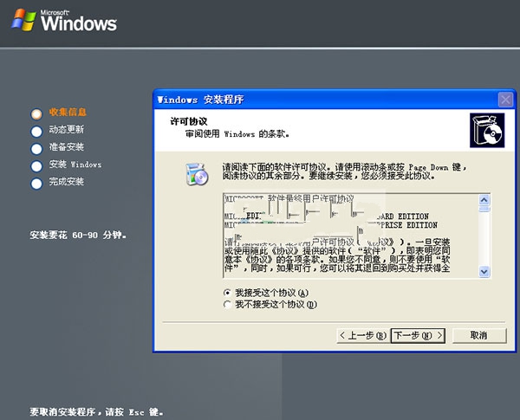Go to next step with 下一步 button

418,335
